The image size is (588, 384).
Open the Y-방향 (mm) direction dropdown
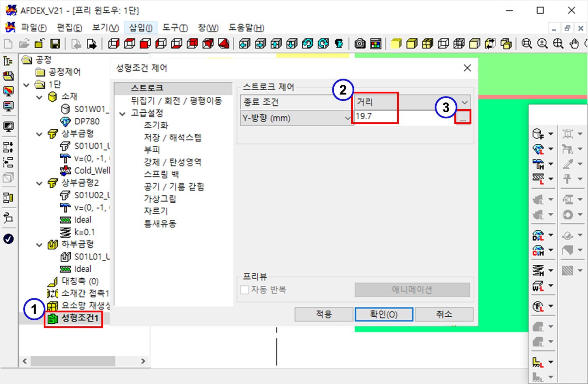(x=297, y=118)
